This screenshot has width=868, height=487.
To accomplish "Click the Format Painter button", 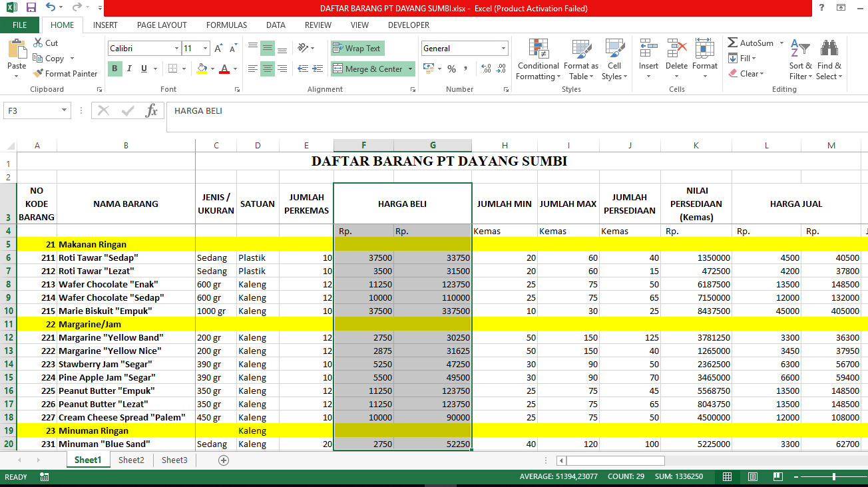I will 65,73.
